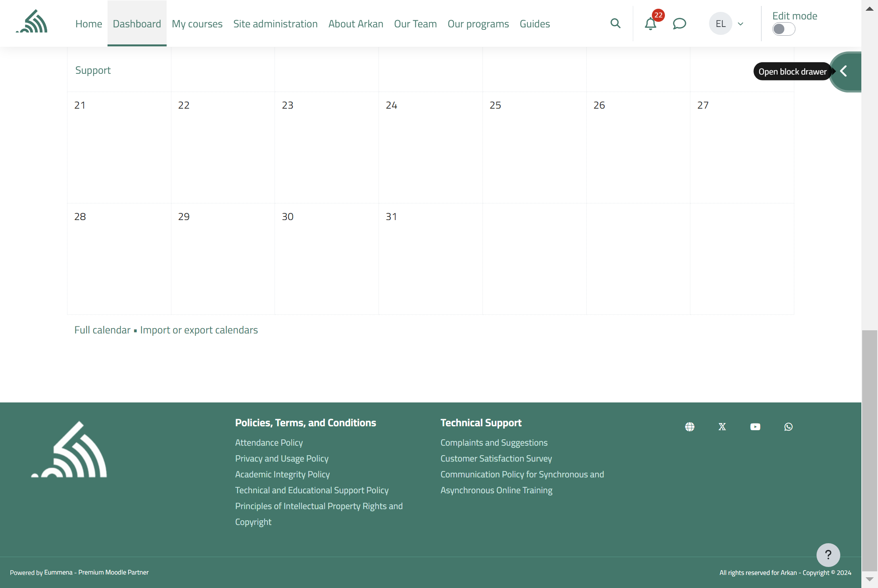The height and width of the screenshot is (588, 878).
Task: Click the Full calendar link
Action: point(102,330)
